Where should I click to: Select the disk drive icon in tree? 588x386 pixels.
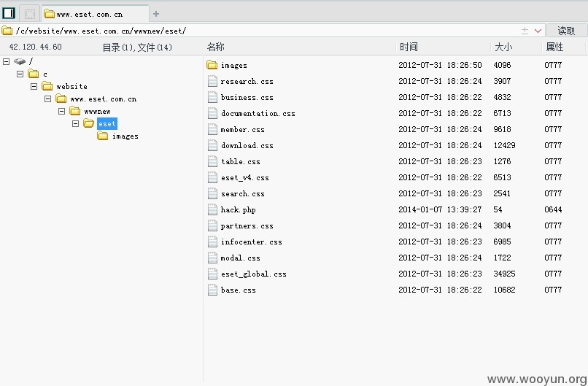(20, 61)
